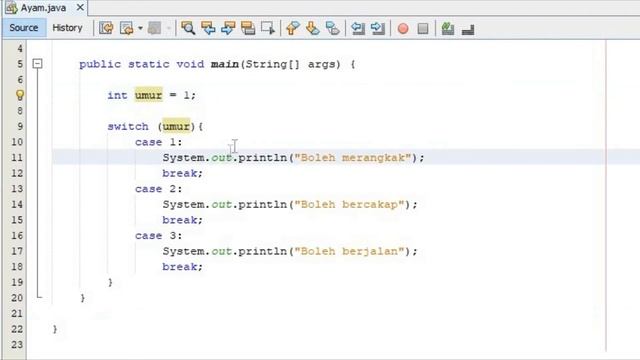
Task: Click the Find Selection magnifier icon
Action: (188, 28)
